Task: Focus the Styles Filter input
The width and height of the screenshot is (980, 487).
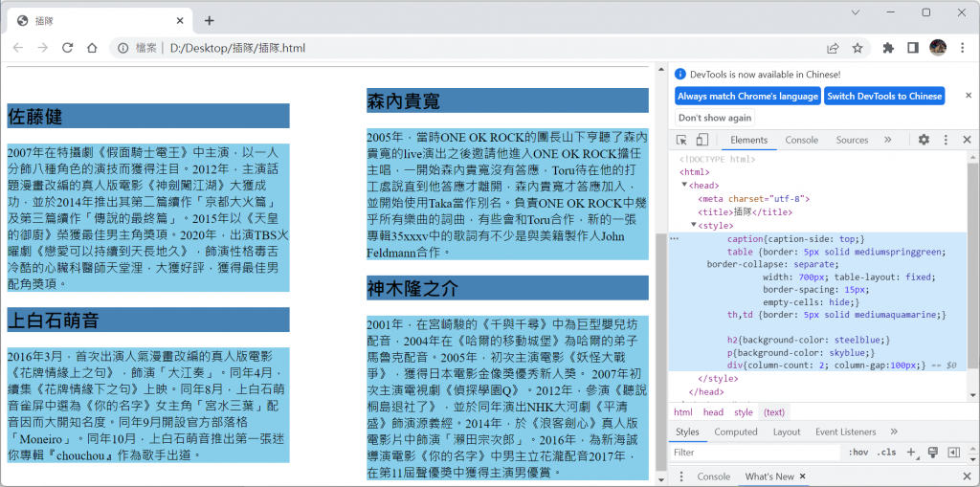Action: point(753,452)
